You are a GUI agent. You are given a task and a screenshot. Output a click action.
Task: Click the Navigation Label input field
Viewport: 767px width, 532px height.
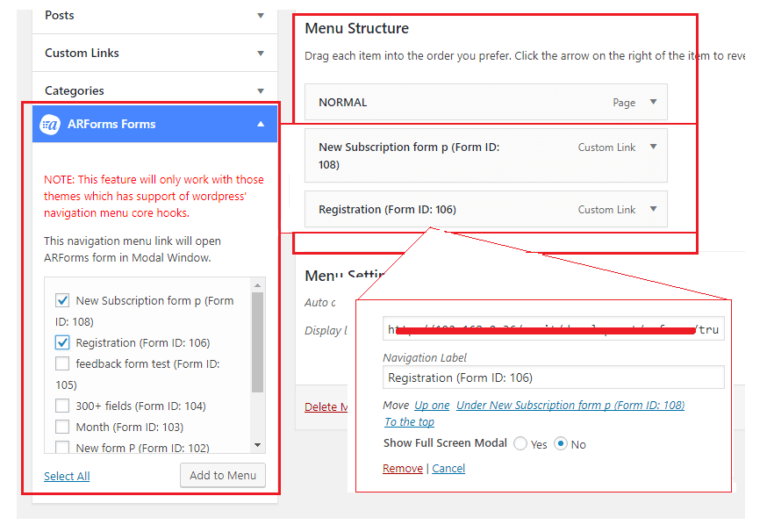click(x=553, y=377)
